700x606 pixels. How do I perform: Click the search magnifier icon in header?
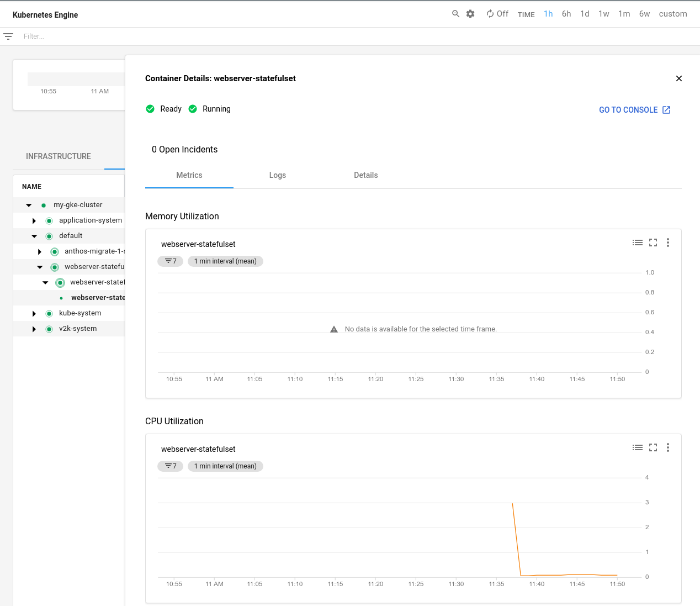coord(455,14)
